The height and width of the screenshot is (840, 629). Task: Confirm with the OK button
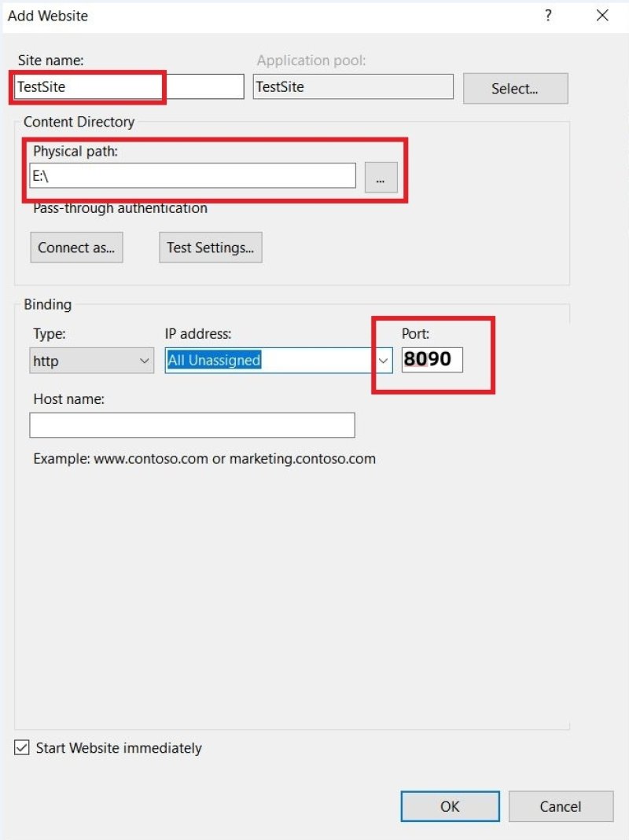[450, 806]
